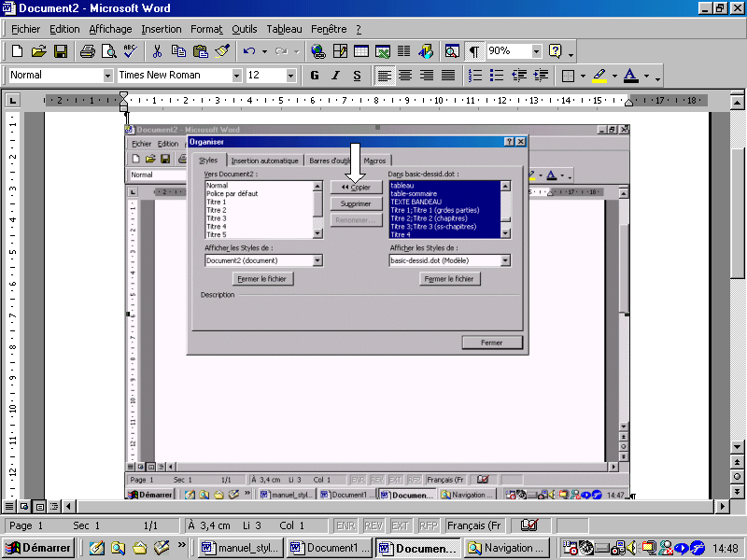The image size is (747, 560).
Task: Launch the Office Assistant help icon
Action: click(x=556, y=51)
